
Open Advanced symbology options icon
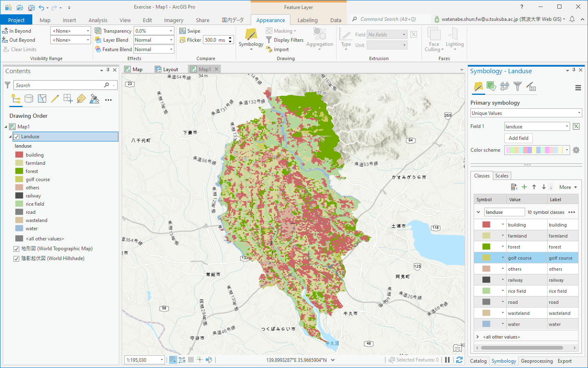531,86
